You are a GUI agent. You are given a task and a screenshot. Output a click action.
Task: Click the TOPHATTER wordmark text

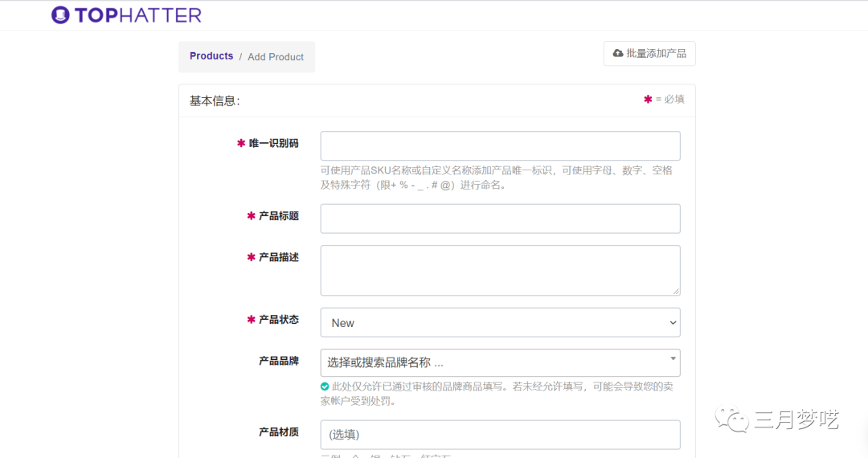coord(138,15)
